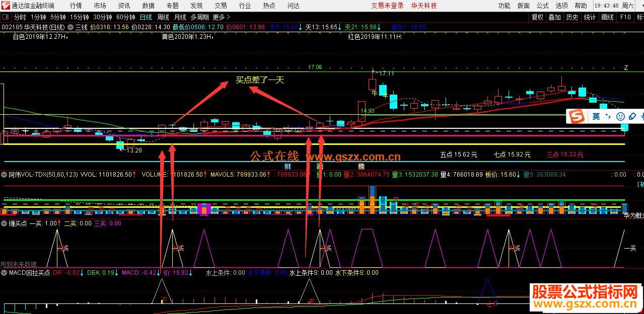
Task: Open the 公式 menu
Action: click(x=543, y=6)
